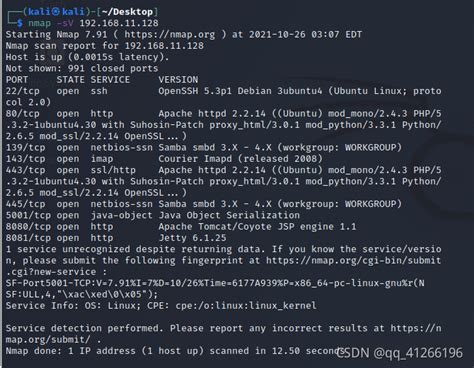Click the Apache Tomcat/Coyote JSP engine text
Viewport: 474px width, 368px height.
click(x=246, y=227)
